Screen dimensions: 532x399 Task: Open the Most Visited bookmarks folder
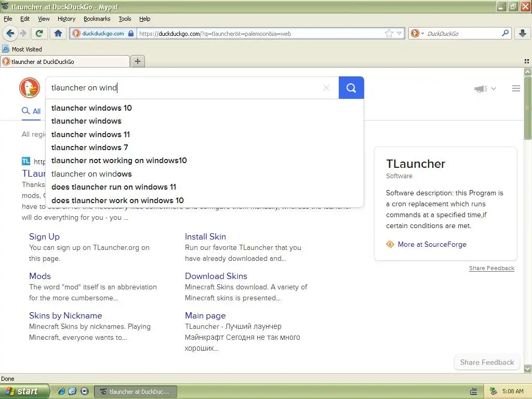pos(22,49)
